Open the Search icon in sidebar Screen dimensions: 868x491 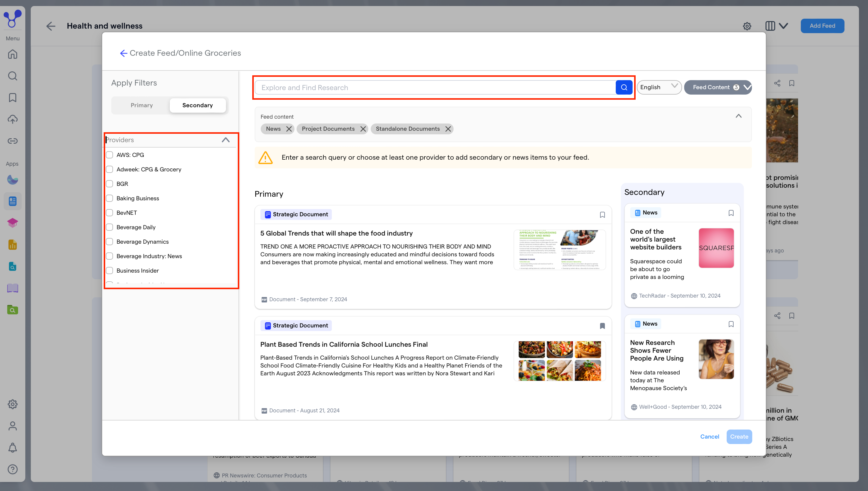point(12,76)
